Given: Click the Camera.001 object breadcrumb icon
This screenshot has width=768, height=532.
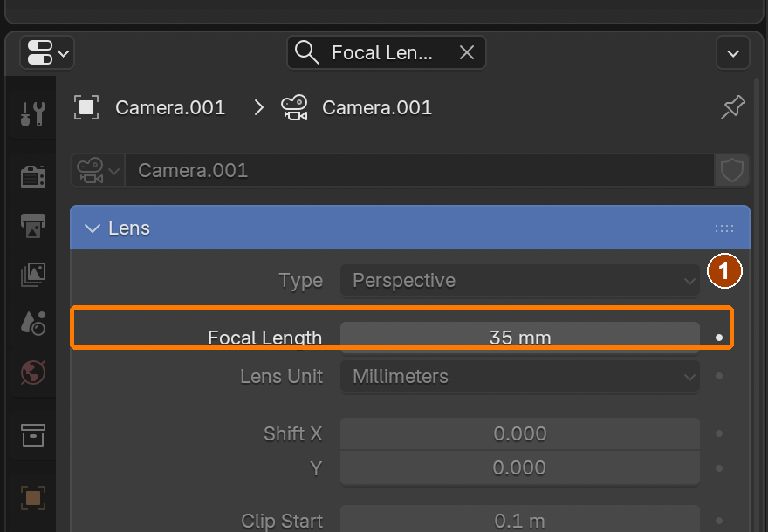Looking at the screenshot, I should click(x=86, y=107).
